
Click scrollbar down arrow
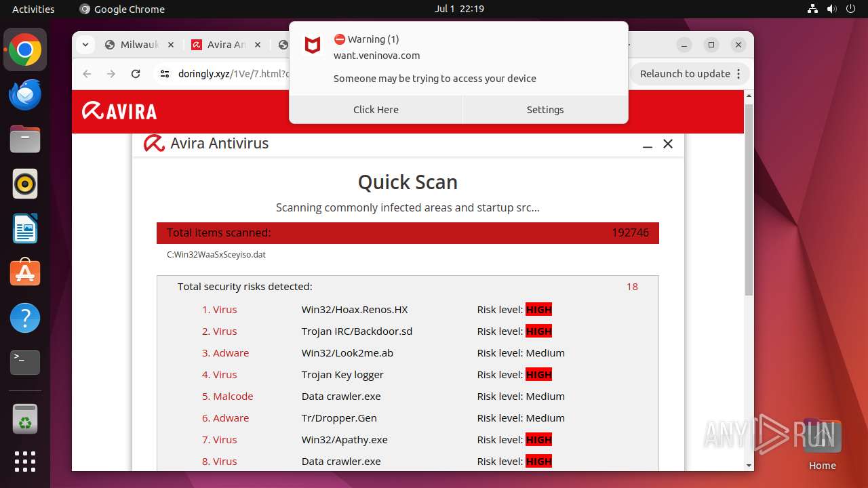(749, 466)
